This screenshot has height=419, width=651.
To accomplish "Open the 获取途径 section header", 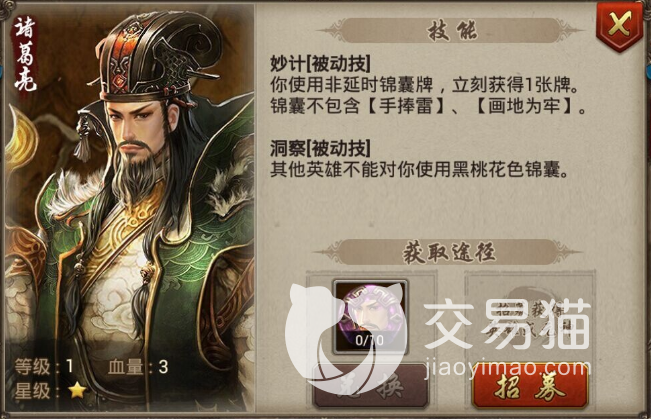I will tap(448, 252).
